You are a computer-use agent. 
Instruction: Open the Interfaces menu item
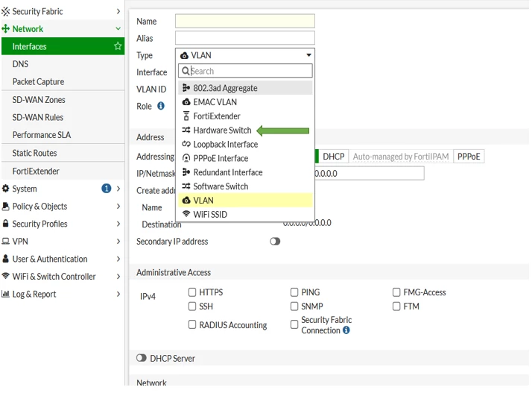63,46
